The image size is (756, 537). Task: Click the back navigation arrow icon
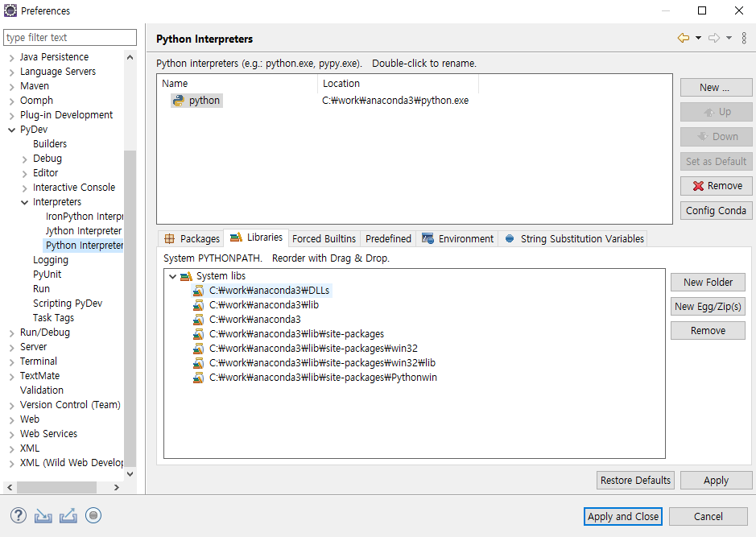point(684,38)
